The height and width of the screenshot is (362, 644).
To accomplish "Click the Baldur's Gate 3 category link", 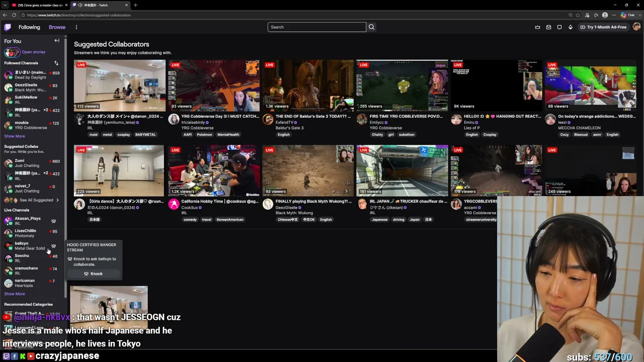I will [289, 128].
